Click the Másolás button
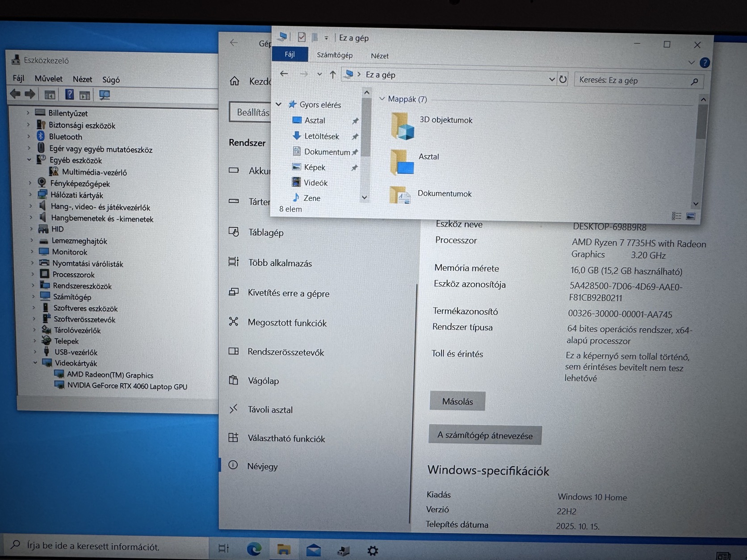Viewport: 747px width, 560px height. point(457,401)
